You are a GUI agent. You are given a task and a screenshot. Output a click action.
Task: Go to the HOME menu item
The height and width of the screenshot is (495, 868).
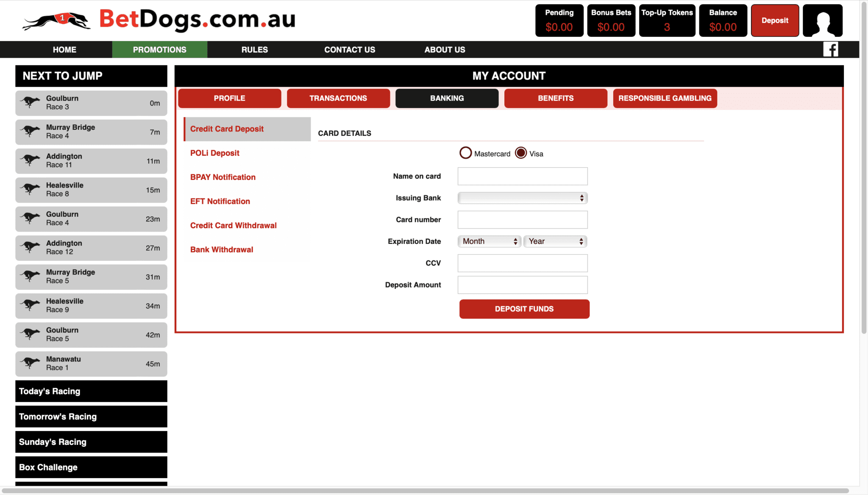[x=64, y=50]
